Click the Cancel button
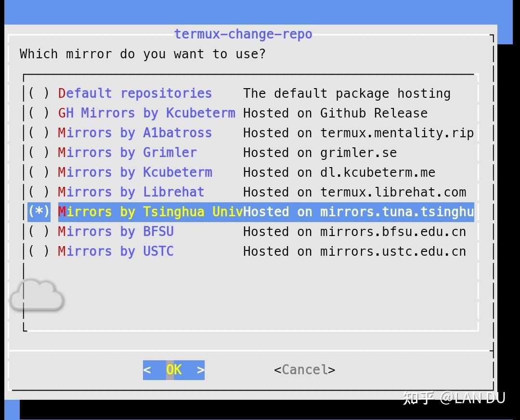Screen dimensions: 520x420 point(304,370)
